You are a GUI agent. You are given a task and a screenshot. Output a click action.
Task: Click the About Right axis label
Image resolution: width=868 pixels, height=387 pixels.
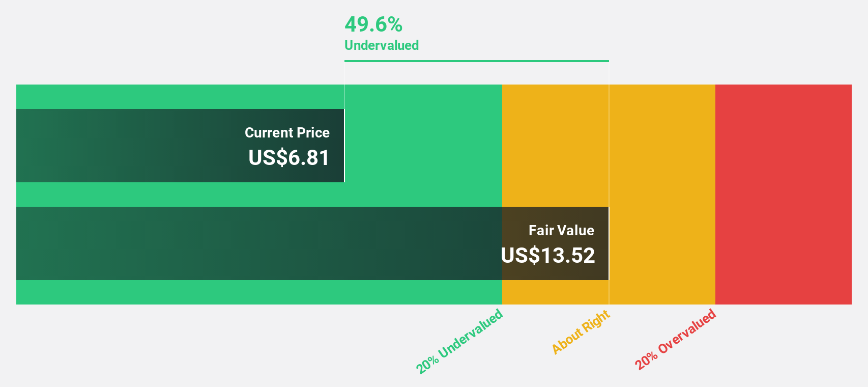581,332
